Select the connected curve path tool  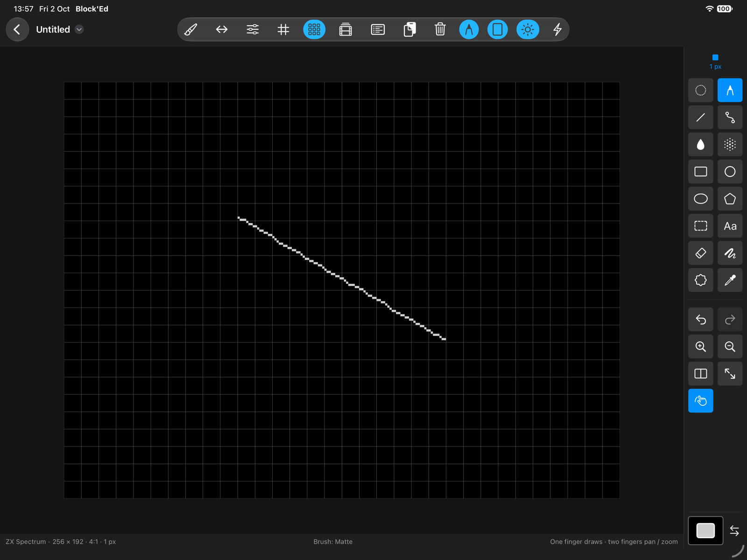[730, 117]
